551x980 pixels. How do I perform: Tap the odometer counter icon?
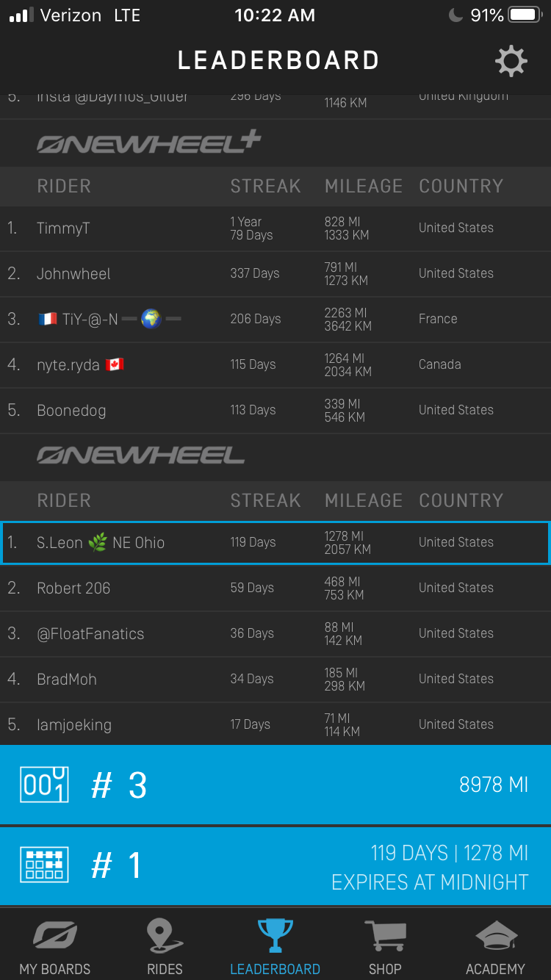click(44, 785)
